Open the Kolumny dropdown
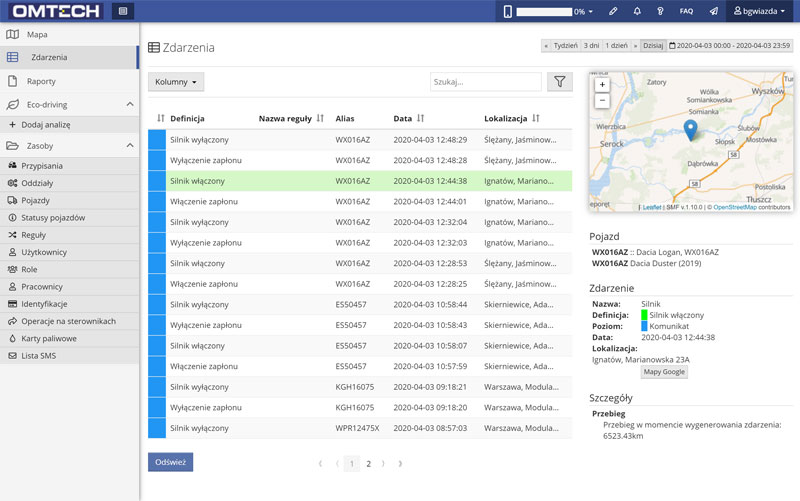800x501 pixels. [176, 82]
